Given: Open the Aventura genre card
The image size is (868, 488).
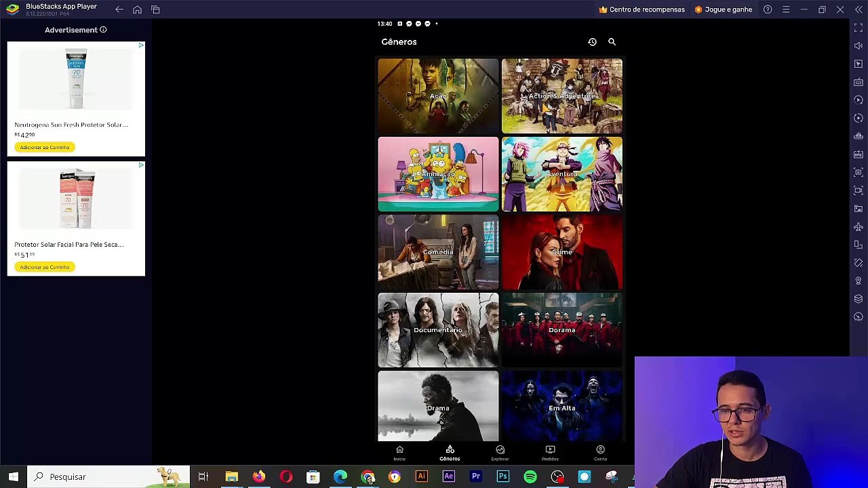Looking at the screenshot, I should 561,174.
